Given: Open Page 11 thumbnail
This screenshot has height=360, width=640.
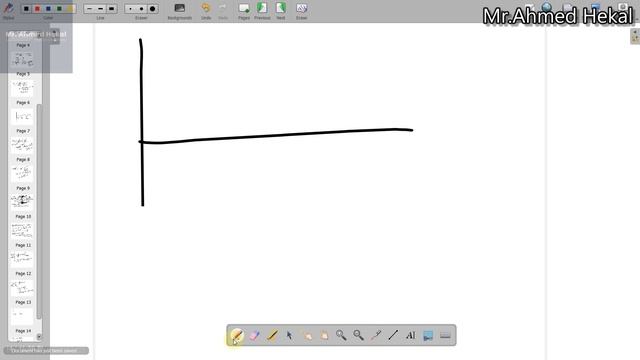Looking at the screenshot, I should [x=22, y=259].
